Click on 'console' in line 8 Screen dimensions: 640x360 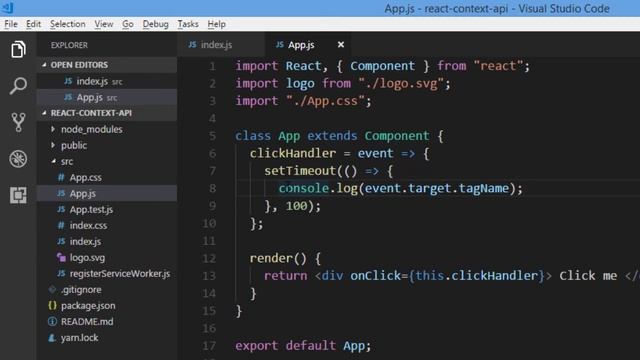[x=304, y=188]
